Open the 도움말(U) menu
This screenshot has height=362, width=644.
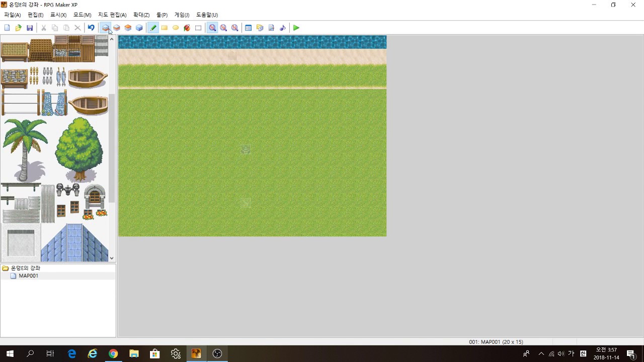point(207,15)
